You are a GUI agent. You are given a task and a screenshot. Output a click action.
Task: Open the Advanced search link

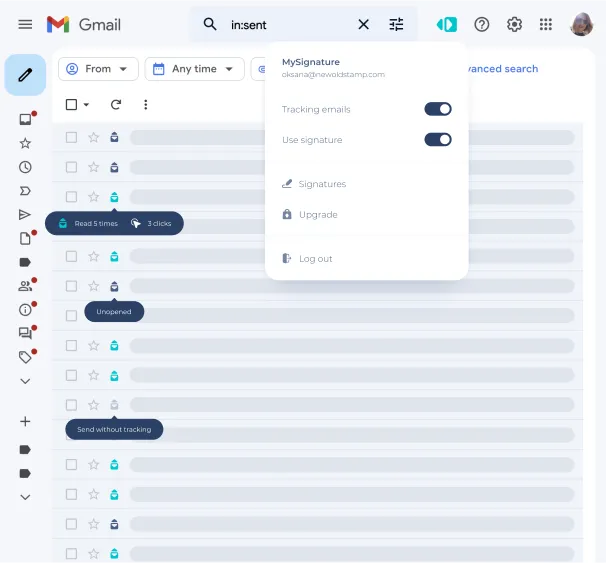point(503,69)
